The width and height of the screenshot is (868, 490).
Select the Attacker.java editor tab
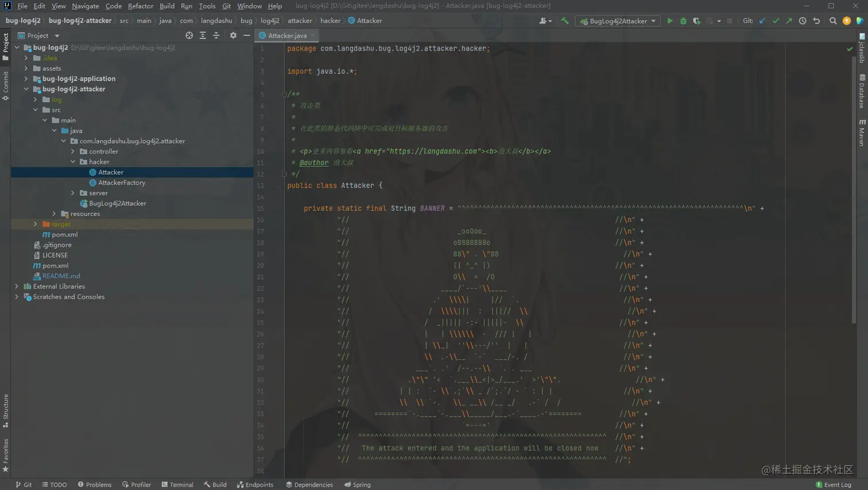[287, 36]
